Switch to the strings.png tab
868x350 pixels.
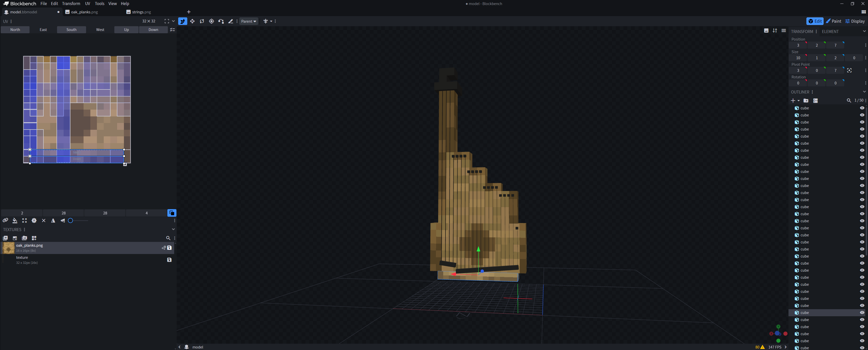[141, 12]
